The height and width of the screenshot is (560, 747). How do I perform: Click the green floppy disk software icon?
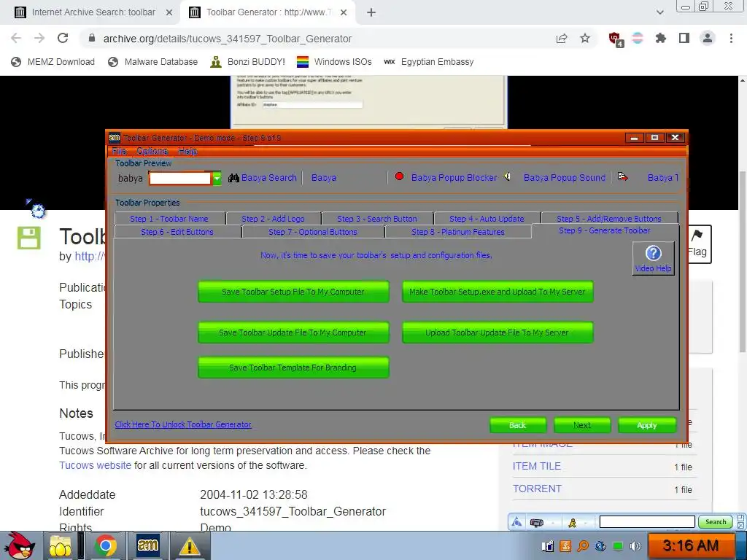tap(28, 238)
